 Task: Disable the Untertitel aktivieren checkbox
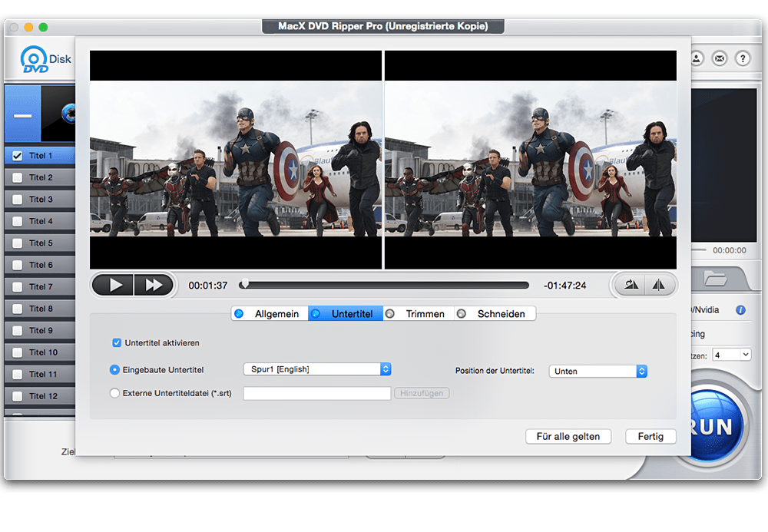point(117,343)
